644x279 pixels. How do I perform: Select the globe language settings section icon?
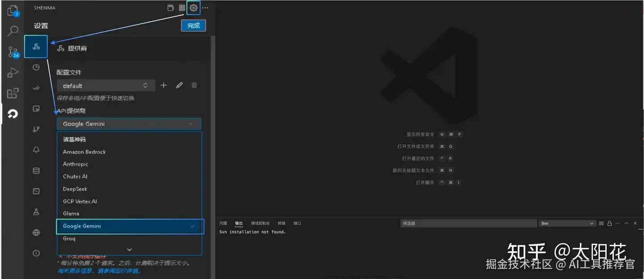[x=36, y=232]
